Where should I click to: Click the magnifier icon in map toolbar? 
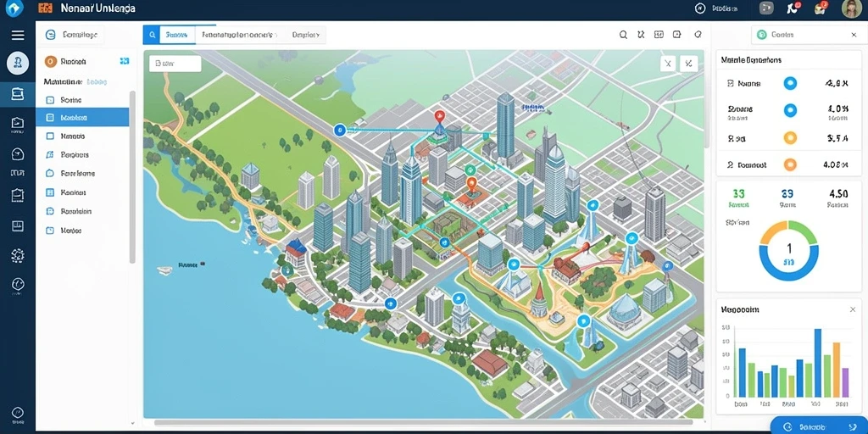[x=623, y=35]
